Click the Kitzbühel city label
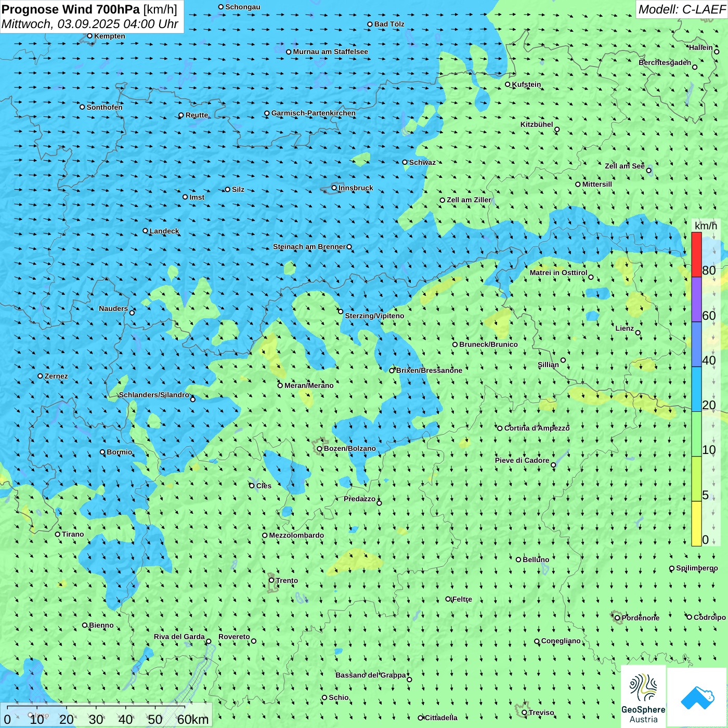Viewport: 728px width, 728px height. point(537,124)
